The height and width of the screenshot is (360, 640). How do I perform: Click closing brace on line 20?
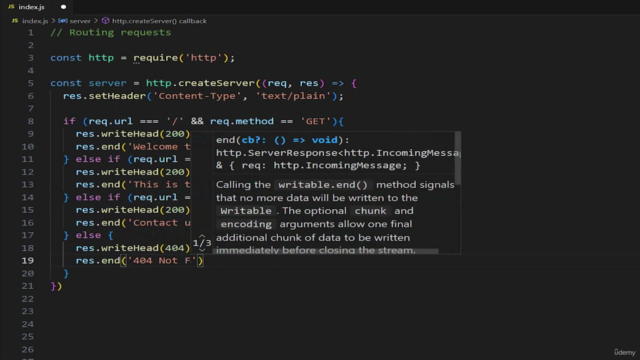click(x=66, y=273)
